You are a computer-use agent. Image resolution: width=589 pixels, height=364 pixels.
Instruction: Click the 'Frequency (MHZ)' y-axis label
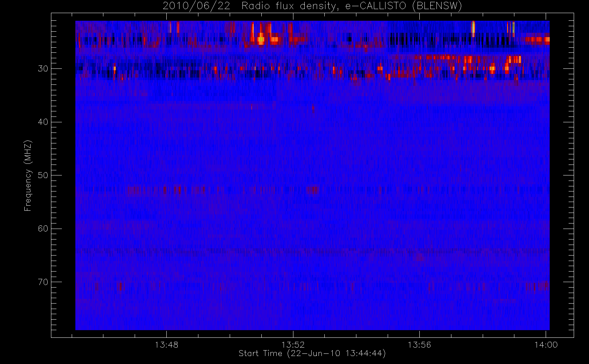(x=28, y=175)
